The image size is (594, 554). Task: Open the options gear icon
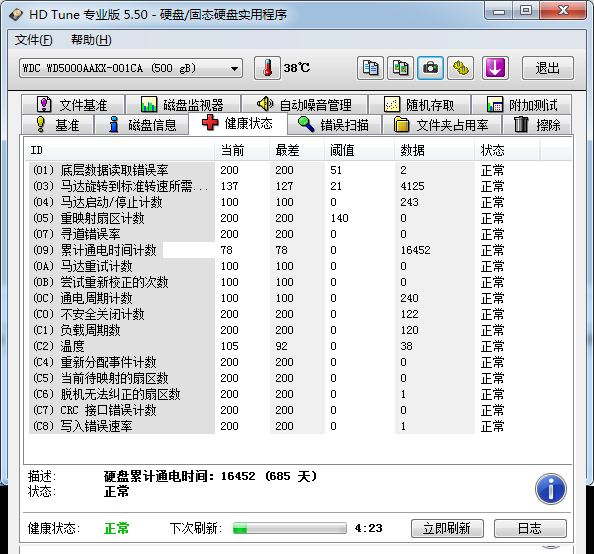pyautogui.click(x=461, y=68)
